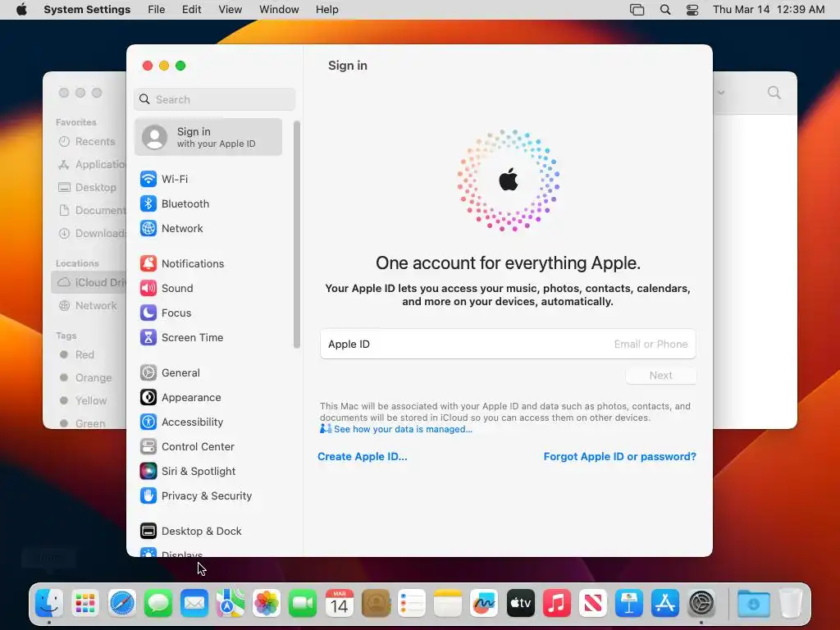Screen dimensions: 840x630
Task: Open Spotlight search in menu bar
Action: coord(664,10)
